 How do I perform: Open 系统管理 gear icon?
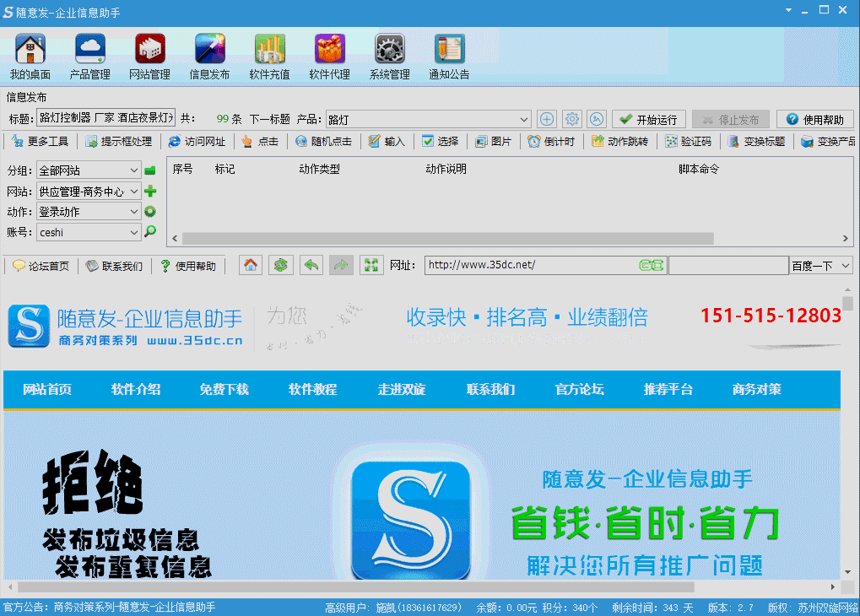coord(389,56)
